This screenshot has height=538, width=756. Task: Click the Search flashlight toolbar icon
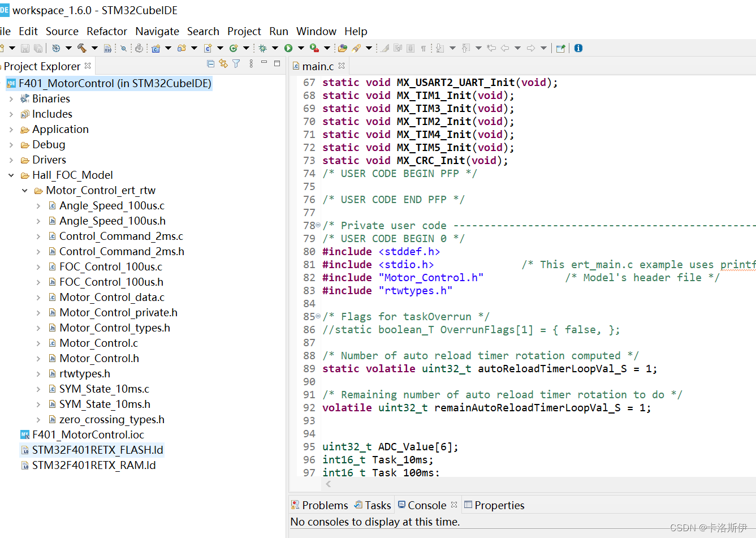pyautogui.click(x=356, y=48)
